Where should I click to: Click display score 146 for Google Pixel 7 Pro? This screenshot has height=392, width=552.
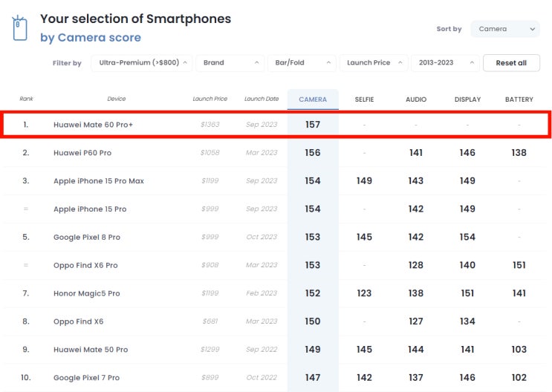click(467, 378)
